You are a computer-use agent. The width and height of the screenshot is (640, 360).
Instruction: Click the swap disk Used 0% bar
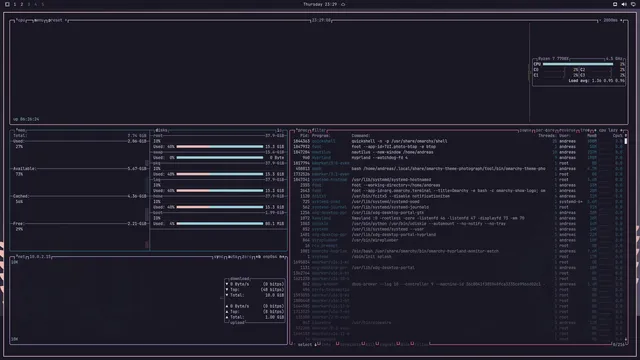tap(220, 158)
